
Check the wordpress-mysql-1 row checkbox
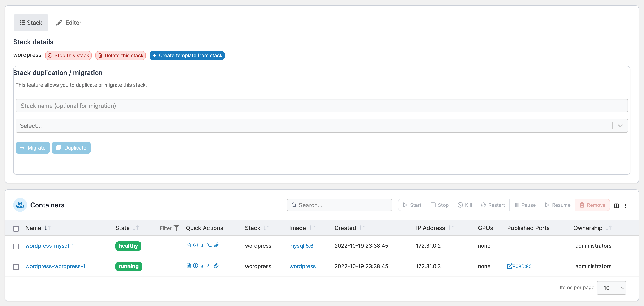point(16,246)
